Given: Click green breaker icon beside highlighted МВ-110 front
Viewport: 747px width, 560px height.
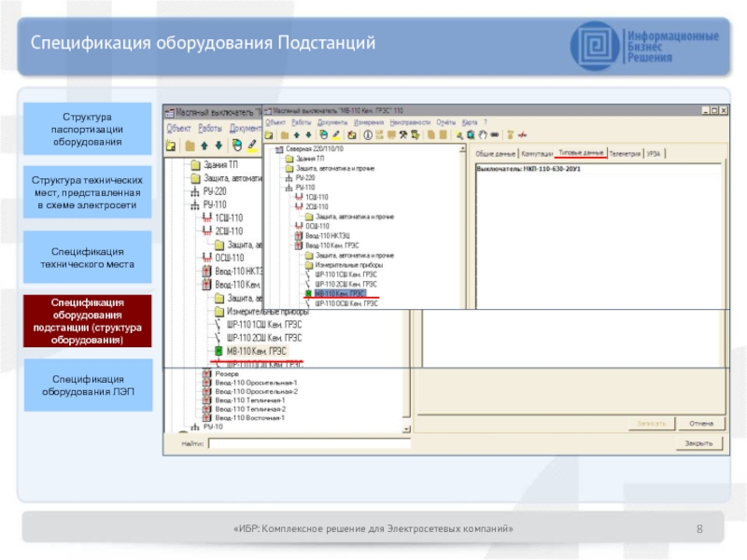Looking at the screenshot, I should [308, 294].
